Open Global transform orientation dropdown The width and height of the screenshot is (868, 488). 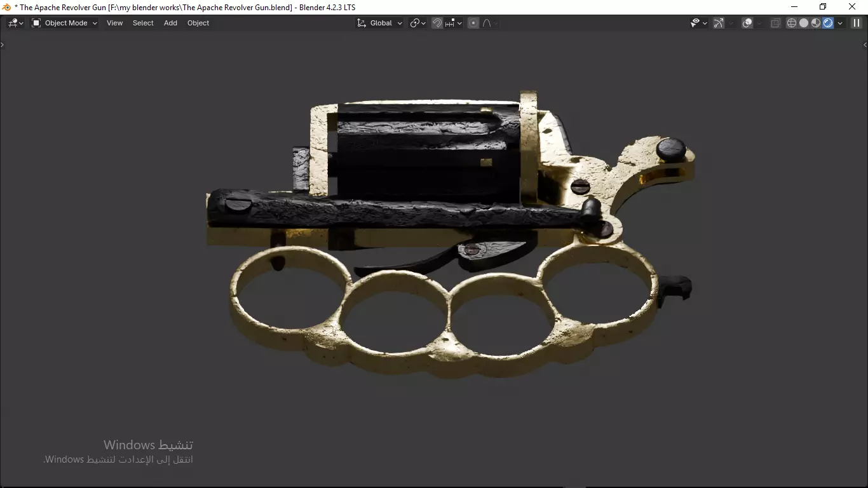(379, 23)
